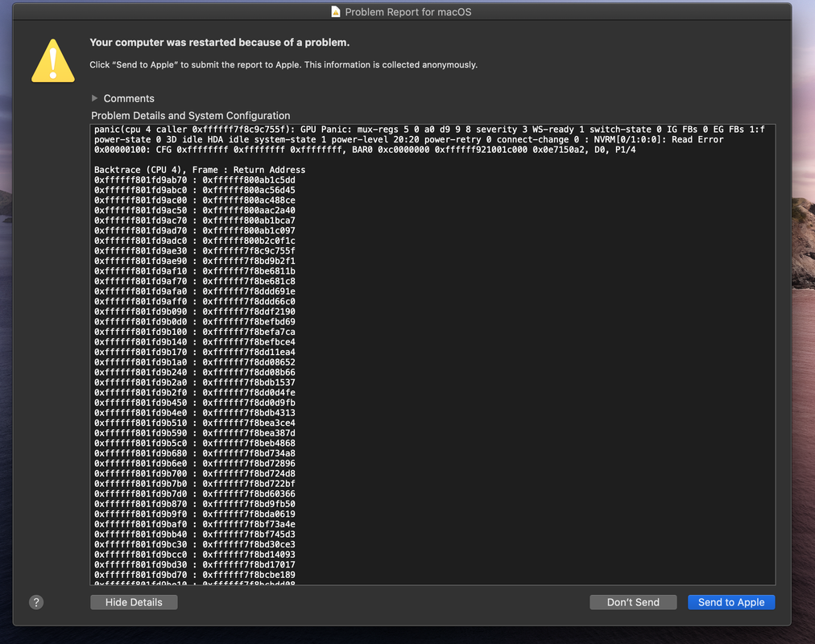Click backtrace row 0xffffff801fd9b2f0
This screenshot has height=644, width=815.
click(x=194, y=393)
